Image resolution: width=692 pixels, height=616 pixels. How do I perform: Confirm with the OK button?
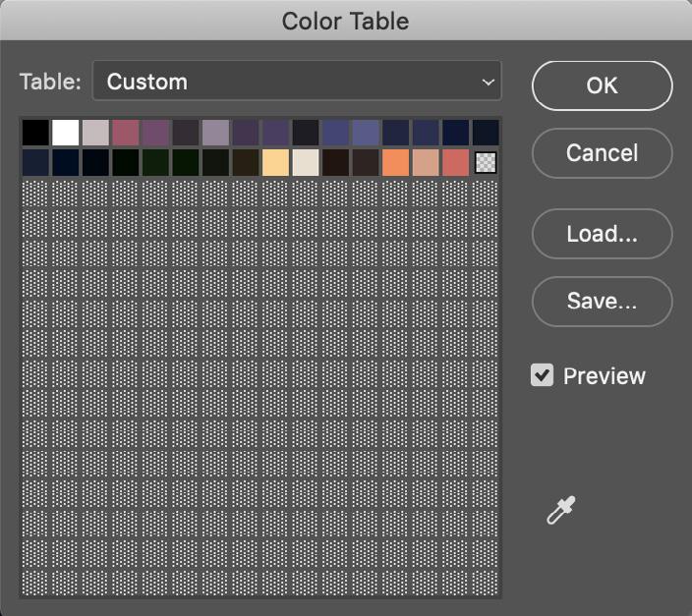coord(602,85)
